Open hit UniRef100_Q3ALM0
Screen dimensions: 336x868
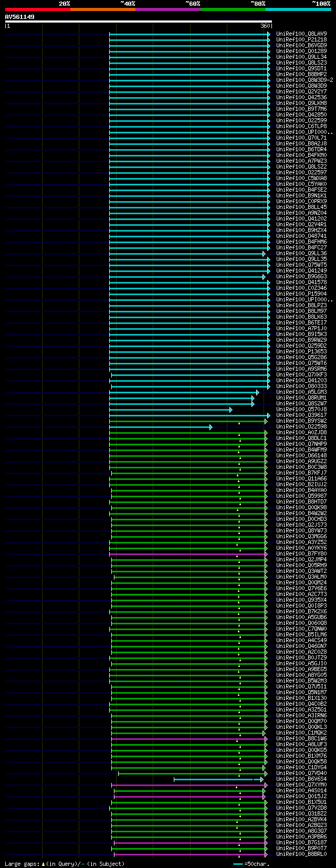coord(301,577)
